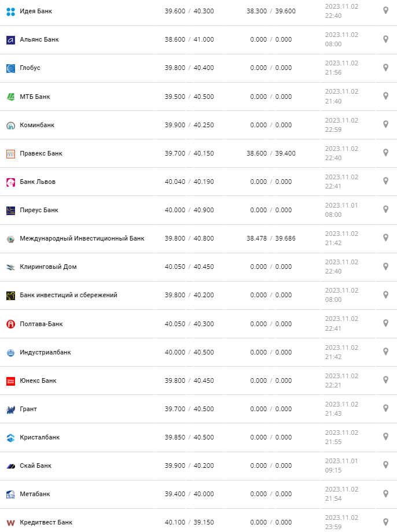Viewport: 397px width, 532px height.
Task: Click the Глобус bank logo icon
Action: (10, 68)
